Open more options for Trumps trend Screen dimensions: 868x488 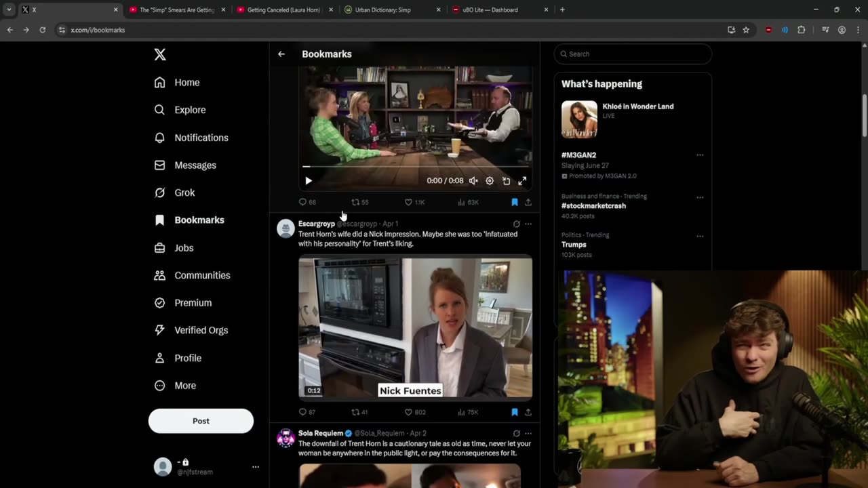pyautogui.click(x=700, y=237)
